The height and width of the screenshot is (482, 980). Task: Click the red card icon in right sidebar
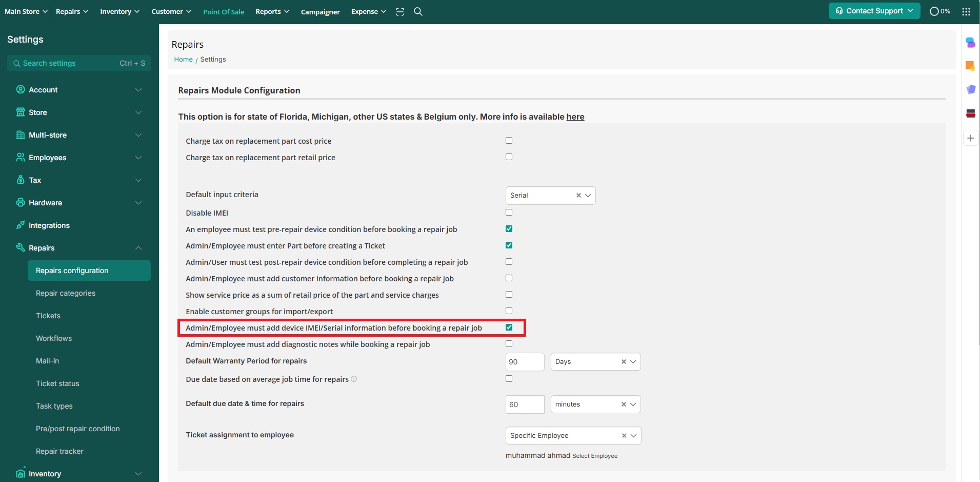tap(970, 113)
